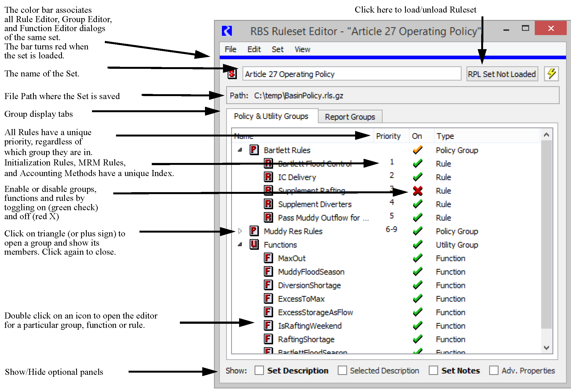Collapse the Functions utility group
This screenshot has width=571, height=392.
[240, 244]
